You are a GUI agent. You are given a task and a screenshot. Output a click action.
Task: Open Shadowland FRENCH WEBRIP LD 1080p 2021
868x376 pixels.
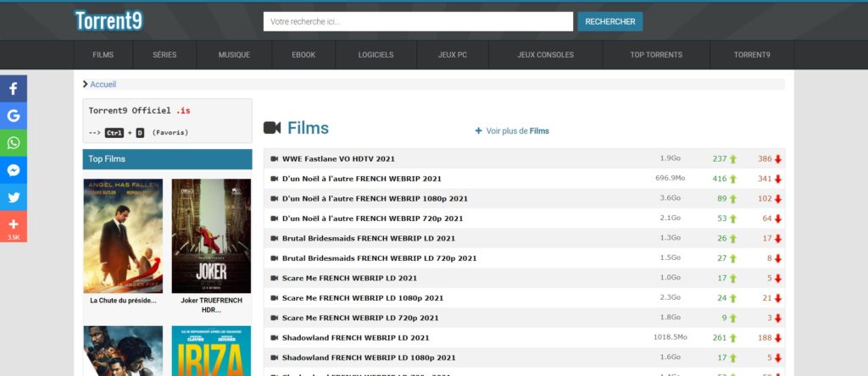pos(369,357)
